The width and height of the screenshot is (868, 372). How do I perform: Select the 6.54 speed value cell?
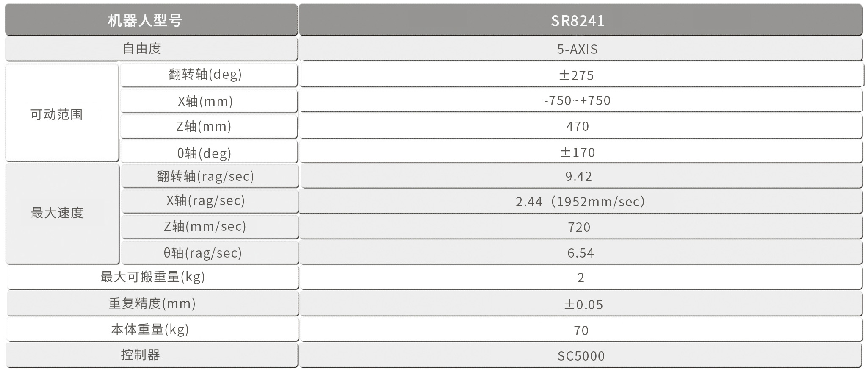tap(581, 253)
